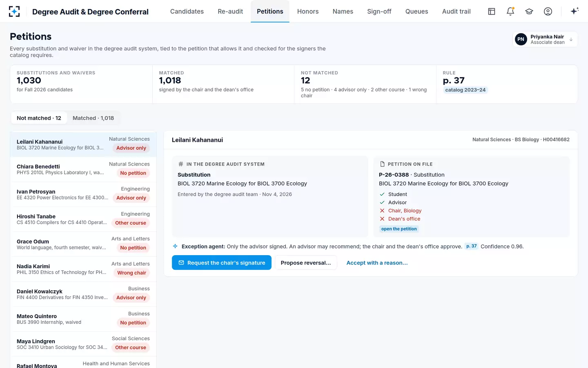Open the Names tab
Screen dimensions: 588x368
point(343,11)
